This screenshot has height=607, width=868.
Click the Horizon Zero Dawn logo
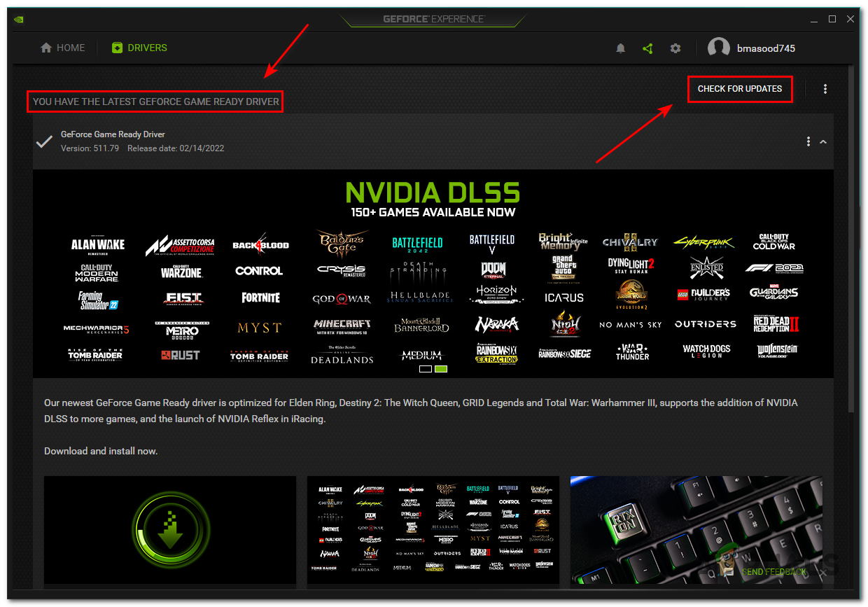pos(496,293)
